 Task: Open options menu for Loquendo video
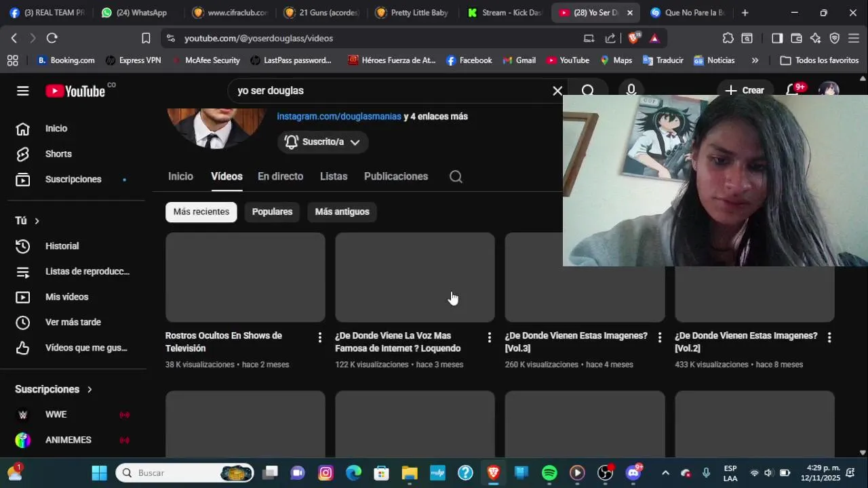point(490,337)
